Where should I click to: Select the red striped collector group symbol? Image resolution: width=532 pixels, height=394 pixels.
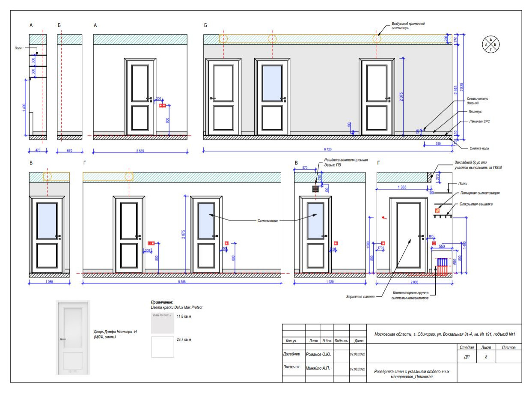tap(442, 266)
